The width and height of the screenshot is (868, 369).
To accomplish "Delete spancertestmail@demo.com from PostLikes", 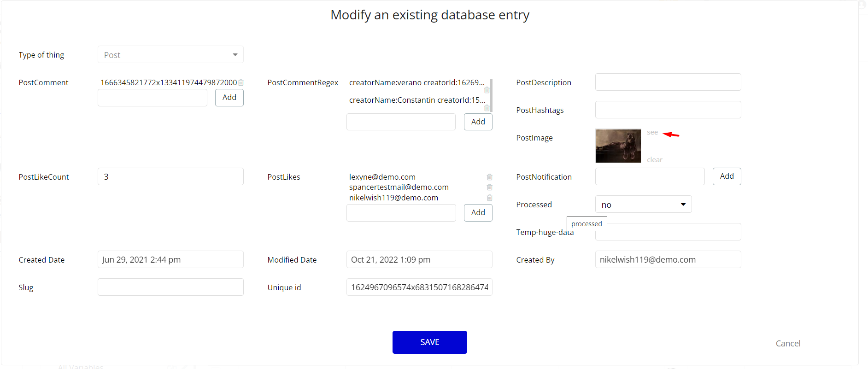I will pos(490,187).
